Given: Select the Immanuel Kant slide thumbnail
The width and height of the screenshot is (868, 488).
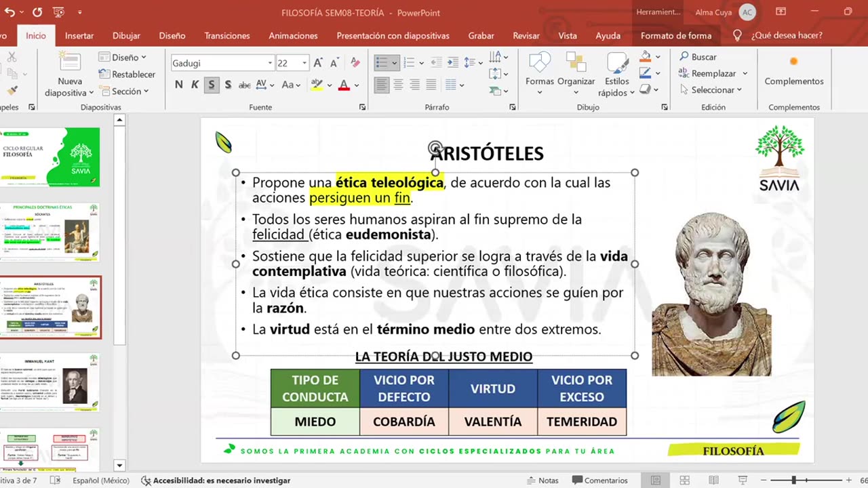Looking at the screenshot, I should click(51, 382).
